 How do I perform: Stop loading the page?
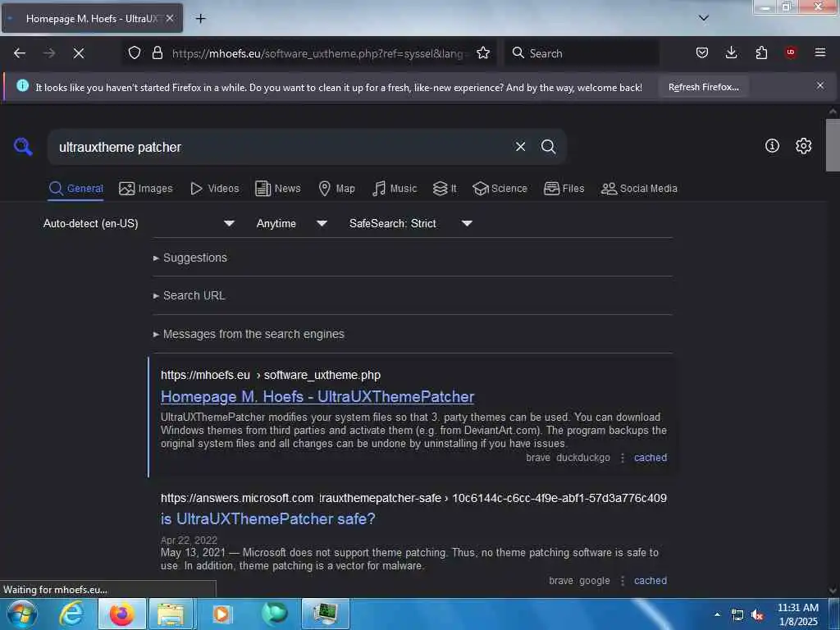(x=79, y=53)
